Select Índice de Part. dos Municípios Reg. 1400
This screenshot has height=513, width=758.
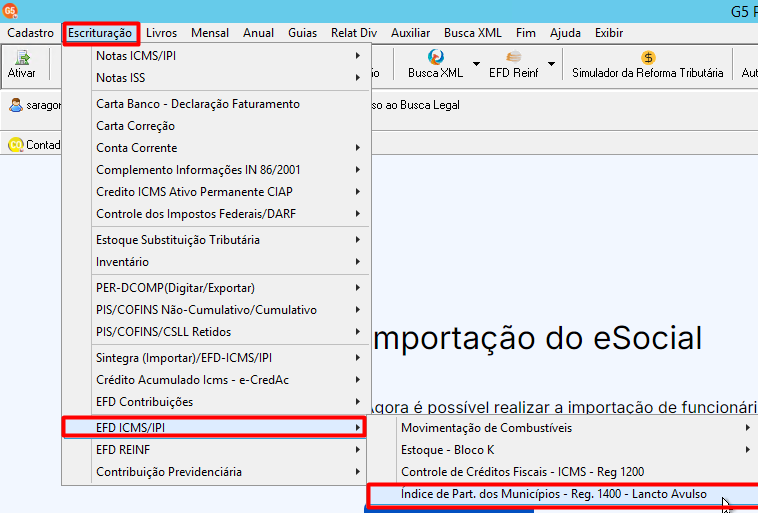pos(563,494)
